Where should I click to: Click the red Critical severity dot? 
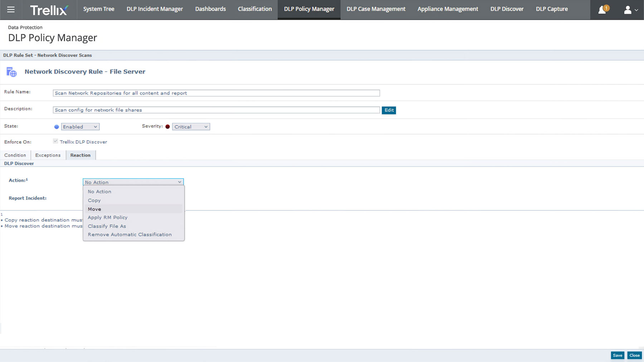coord(167,127)
